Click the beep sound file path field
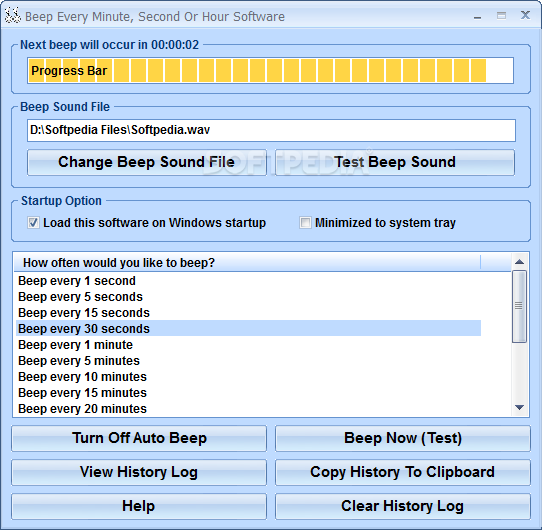This screenshot has height=530, width=542. click(271, 130)
